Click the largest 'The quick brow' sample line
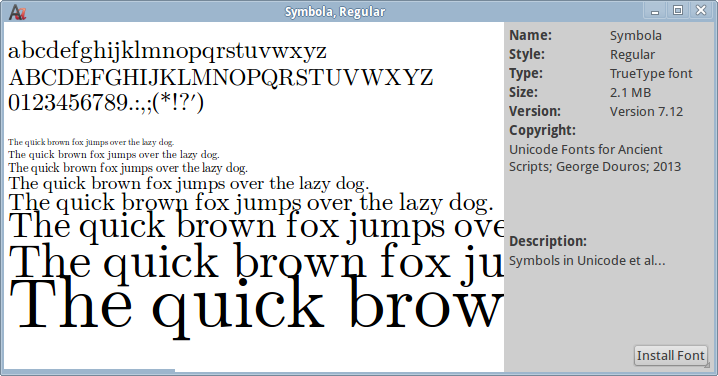The image size is (718, 376). click(256, 307)
